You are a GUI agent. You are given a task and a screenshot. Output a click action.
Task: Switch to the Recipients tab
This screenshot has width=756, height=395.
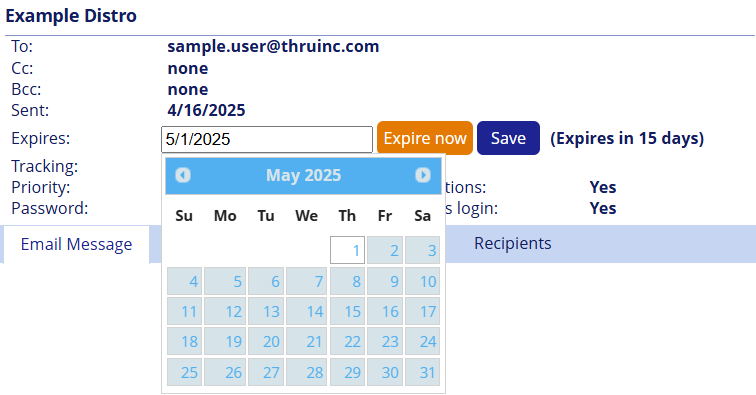point(513,244)
